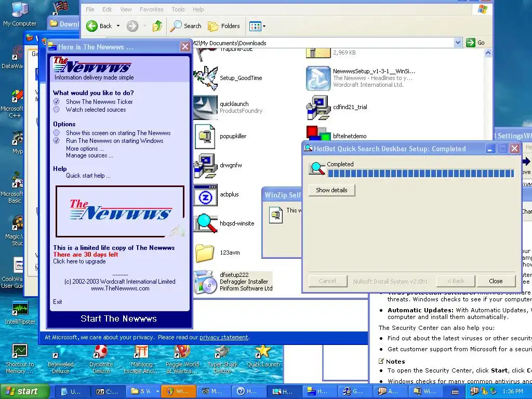
Task: Select the acbplus file icon
Action: click(205, 195)
